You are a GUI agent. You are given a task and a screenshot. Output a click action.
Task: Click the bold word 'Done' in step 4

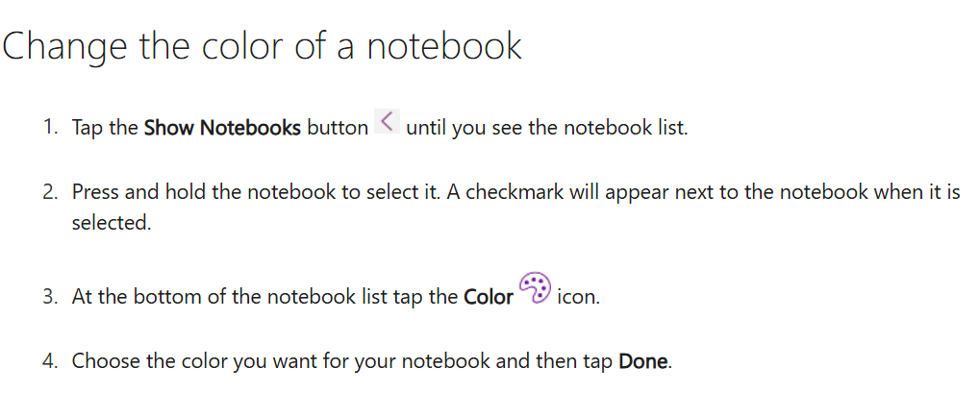tap(643, 361)
